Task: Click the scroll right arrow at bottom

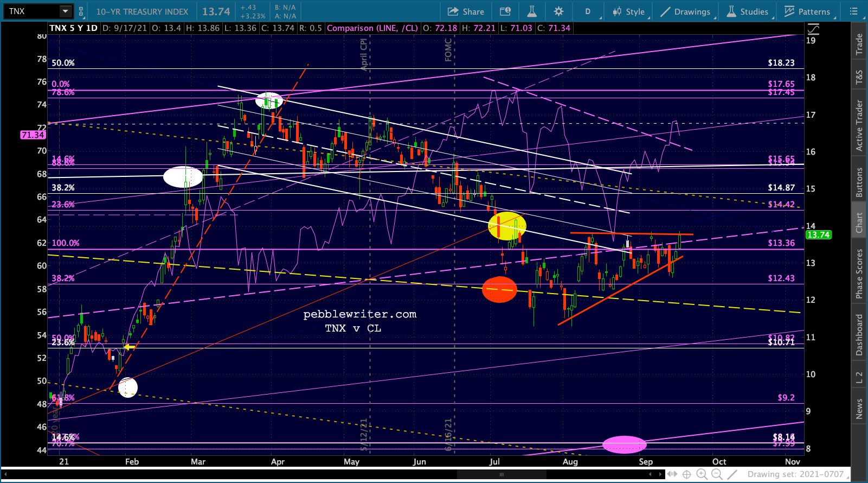Action: tap(660, 474)
